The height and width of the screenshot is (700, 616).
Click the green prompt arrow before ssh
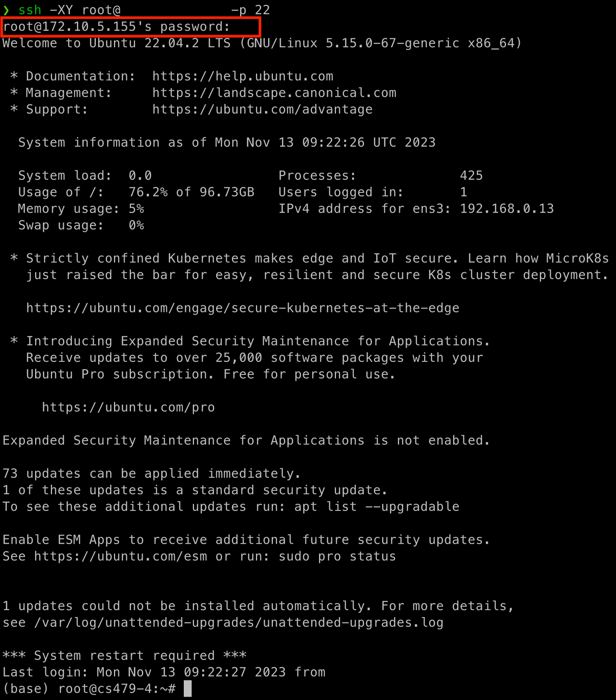6,10
